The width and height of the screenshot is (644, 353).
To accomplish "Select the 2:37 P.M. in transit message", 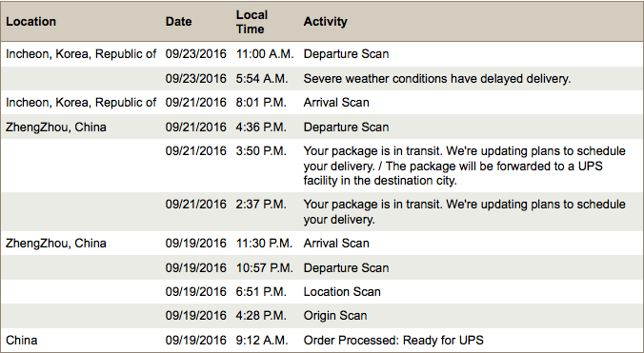I will point(464,211).
